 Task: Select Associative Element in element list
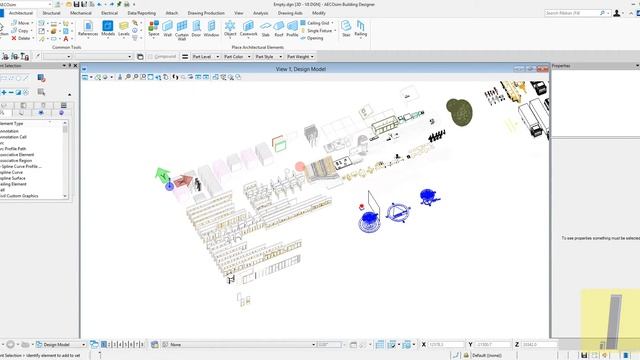[17, 155]
